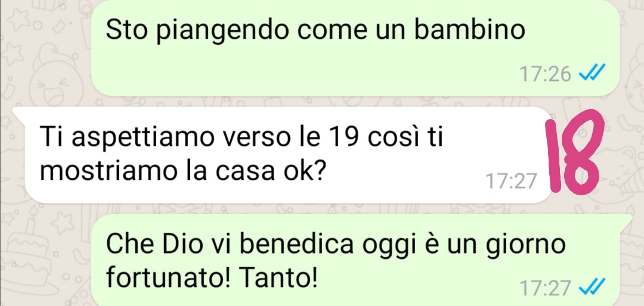Screen dimensions: 644x306
Task: Tap the 'Sto piangendo come un bambino' message
Action: coord(355,48)
